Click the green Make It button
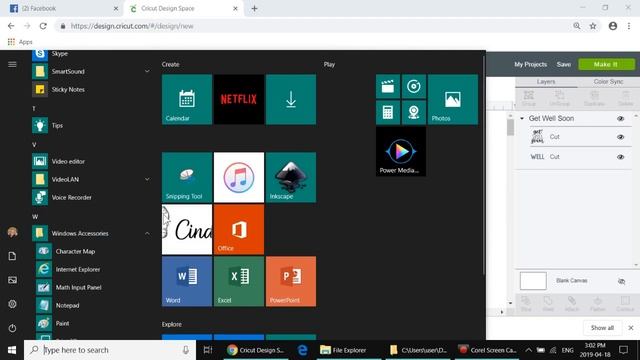Screen dimensions: 640x360 tap(607, 64)
